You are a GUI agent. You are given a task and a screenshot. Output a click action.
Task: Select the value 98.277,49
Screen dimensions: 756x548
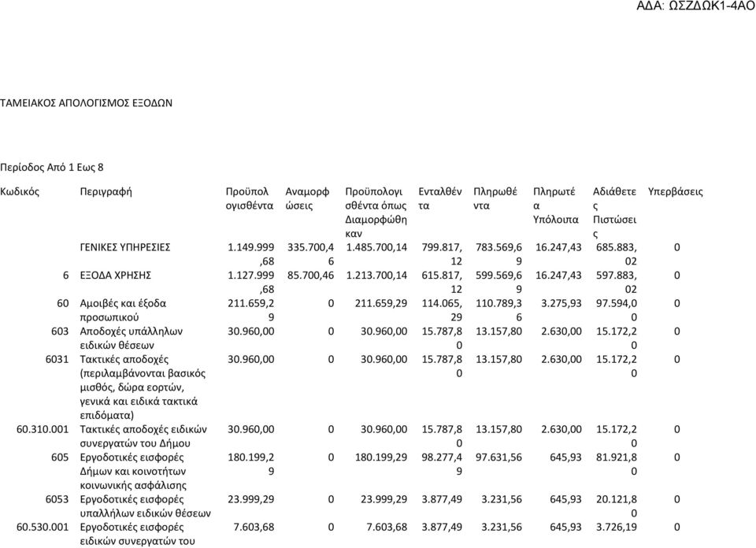(442, 464)
